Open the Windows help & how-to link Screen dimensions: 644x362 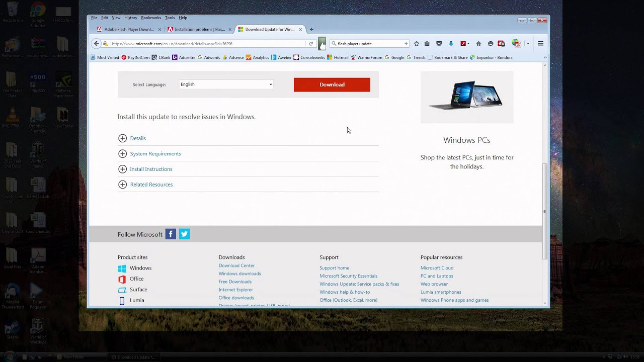345,292
